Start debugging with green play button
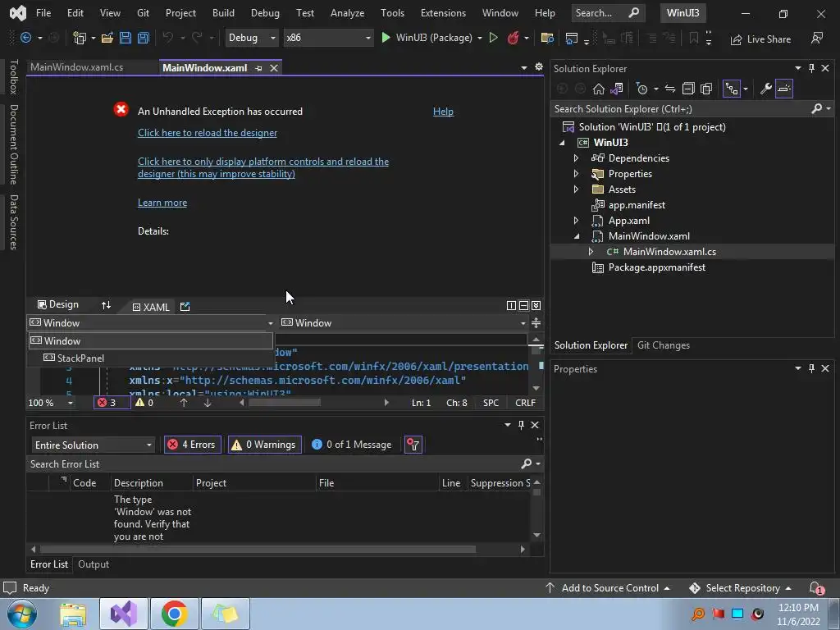The image size is (840, 630). 386,38
